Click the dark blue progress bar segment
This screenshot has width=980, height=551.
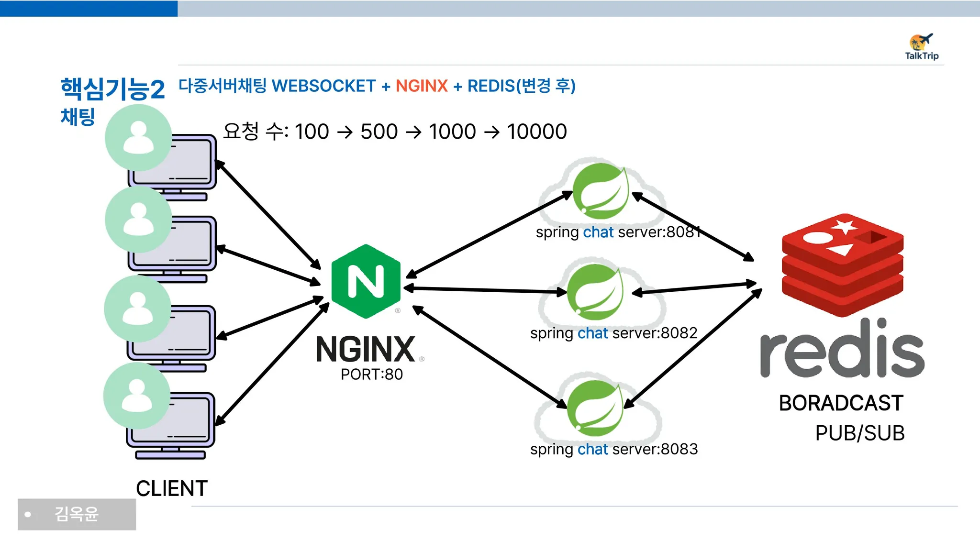pos(89,8)
